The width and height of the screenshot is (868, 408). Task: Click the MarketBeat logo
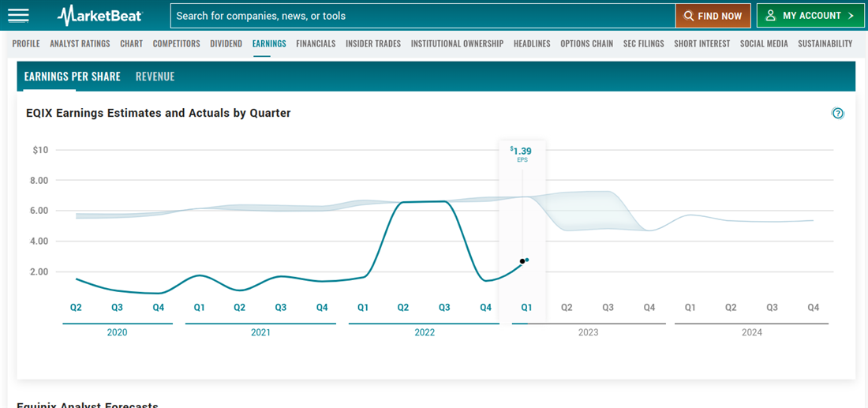pos(99,16)
